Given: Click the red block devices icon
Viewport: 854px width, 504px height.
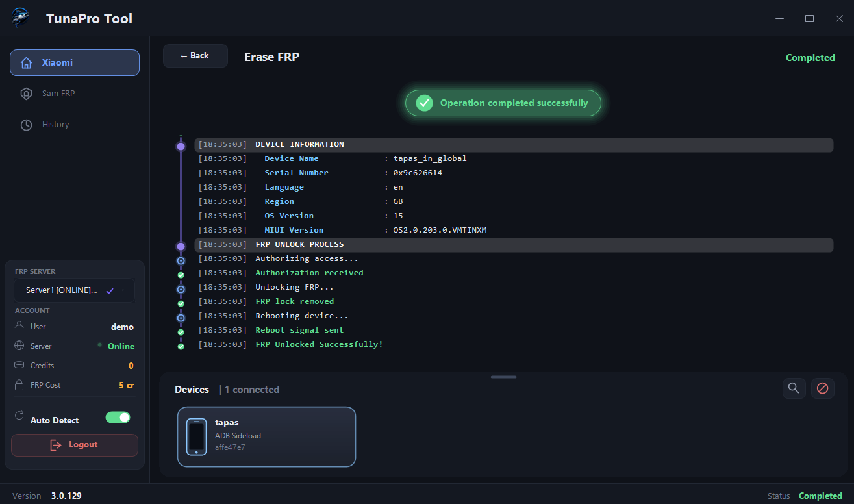Looking at the screenshot, I should [823, 388].
